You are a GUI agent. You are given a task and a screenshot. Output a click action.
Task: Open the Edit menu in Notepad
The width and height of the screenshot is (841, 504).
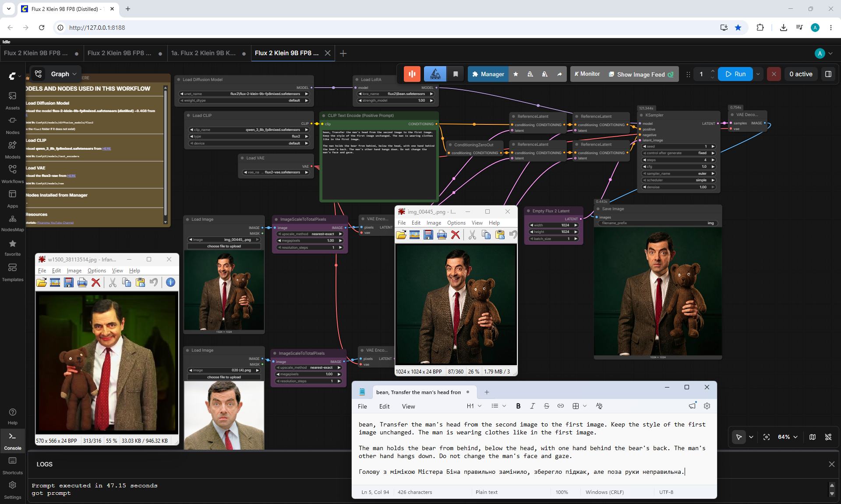click(x=384, y=406)
